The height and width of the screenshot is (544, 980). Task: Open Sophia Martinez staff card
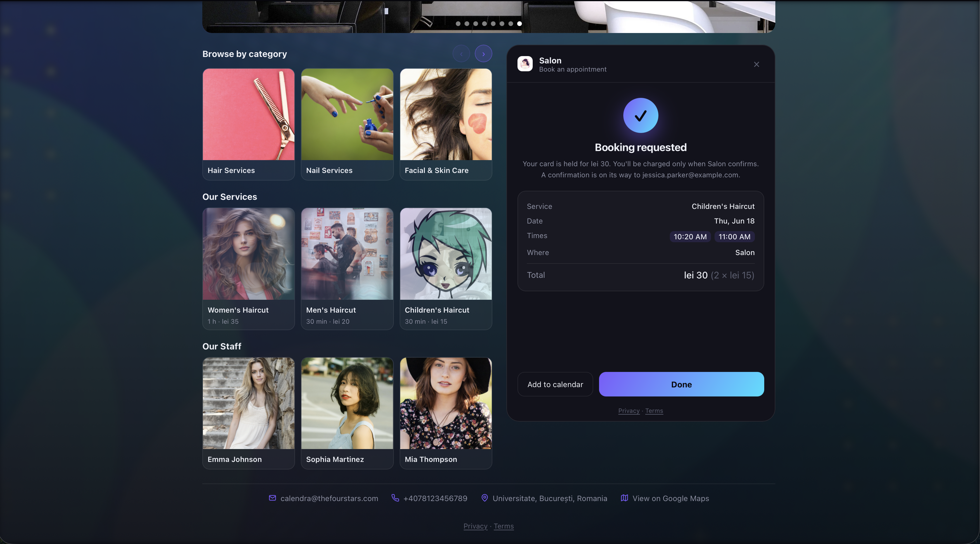(x=347, y=413)
